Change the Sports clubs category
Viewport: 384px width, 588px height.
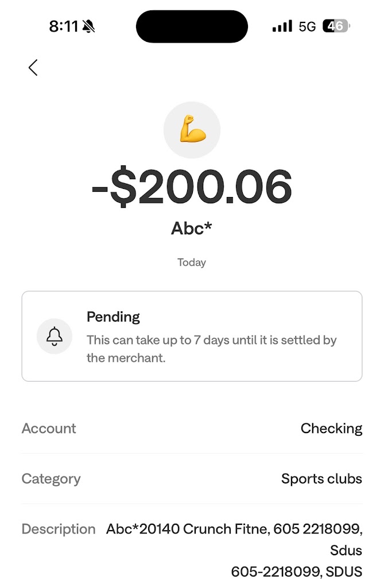click(x=321, y=479)
